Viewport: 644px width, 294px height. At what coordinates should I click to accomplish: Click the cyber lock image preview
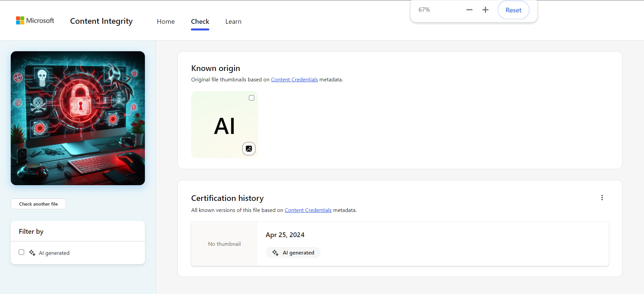point(78,118)
